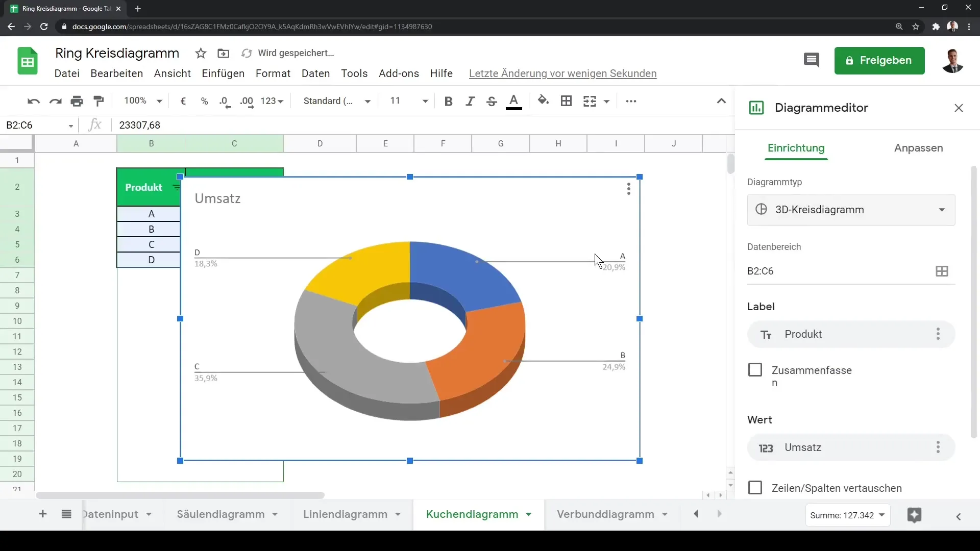
Task: Click the print icon
Action: [x=77, y=101]
